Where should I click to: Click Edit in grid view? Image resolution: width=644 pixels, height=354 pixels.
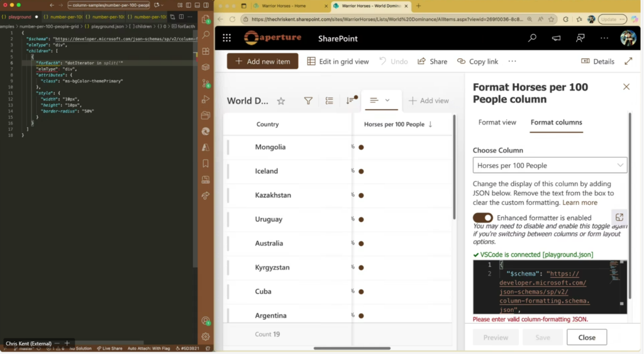[x=338, y=61]
